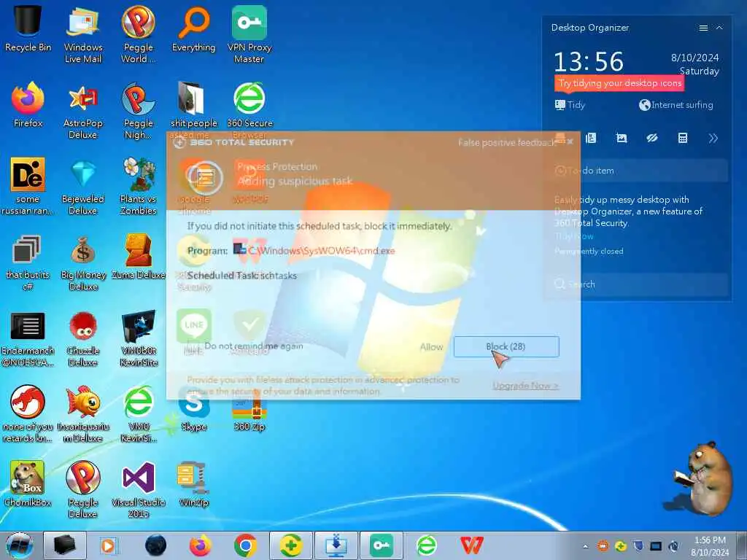Click the To-do item field
Image resolution: width=747 pixels, height=560 pixels.
tap(641, 171)
